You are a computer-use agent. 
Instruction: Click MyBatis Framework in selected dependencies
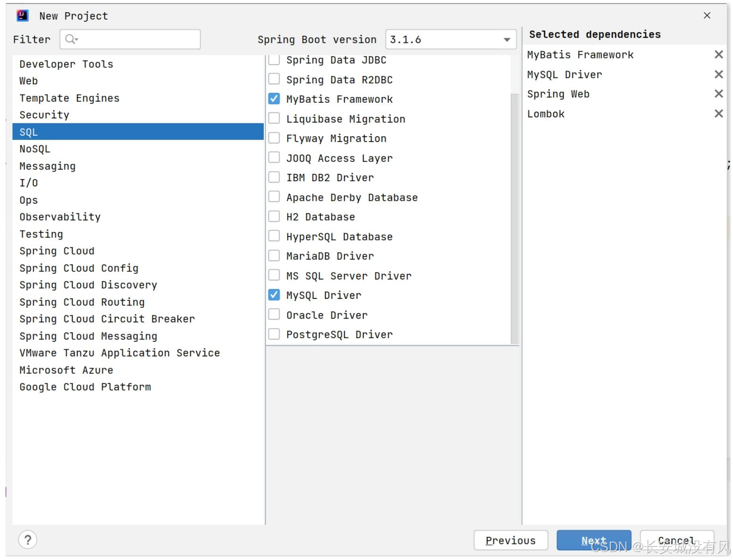coord(580,55)
